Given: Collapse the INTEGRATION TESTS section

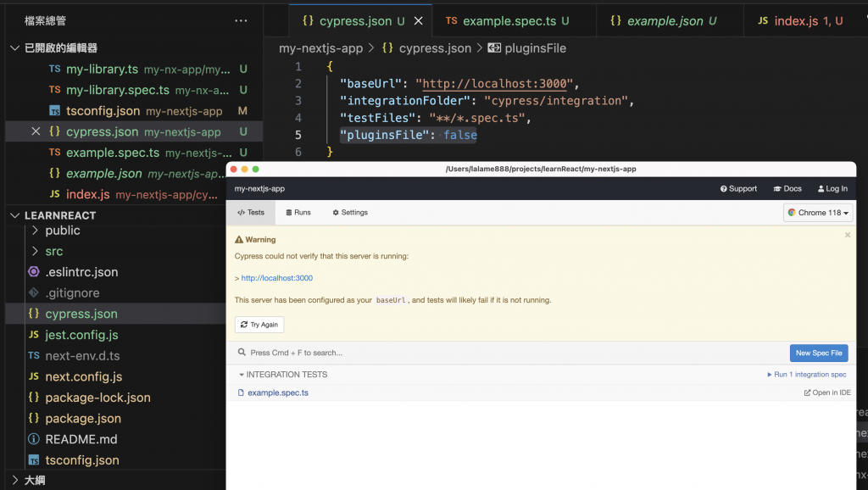Looking at the screenshot, I should coord(242,374).
